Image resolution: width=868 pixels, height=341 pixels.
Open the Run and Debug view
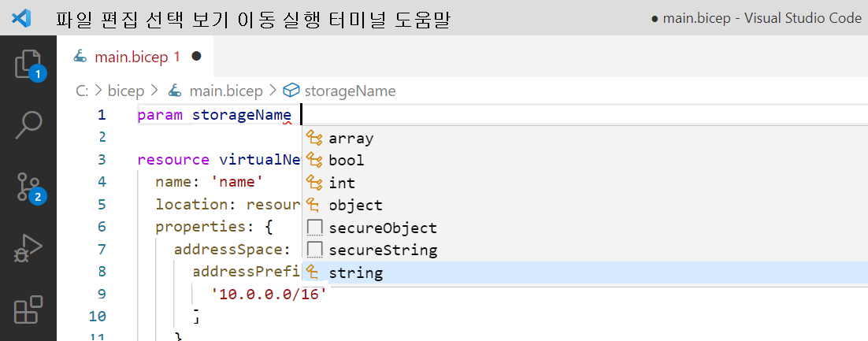click(28, 249)
